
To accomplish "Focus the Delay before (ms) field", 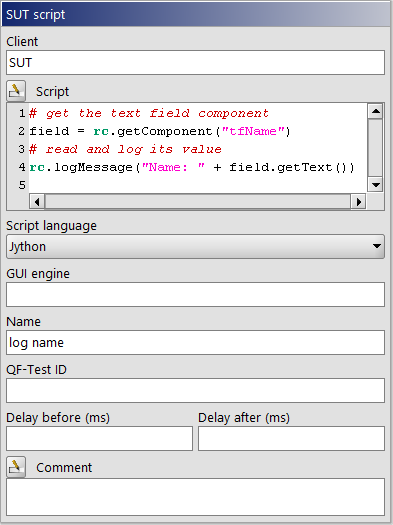I will click(x=99, y=438).
